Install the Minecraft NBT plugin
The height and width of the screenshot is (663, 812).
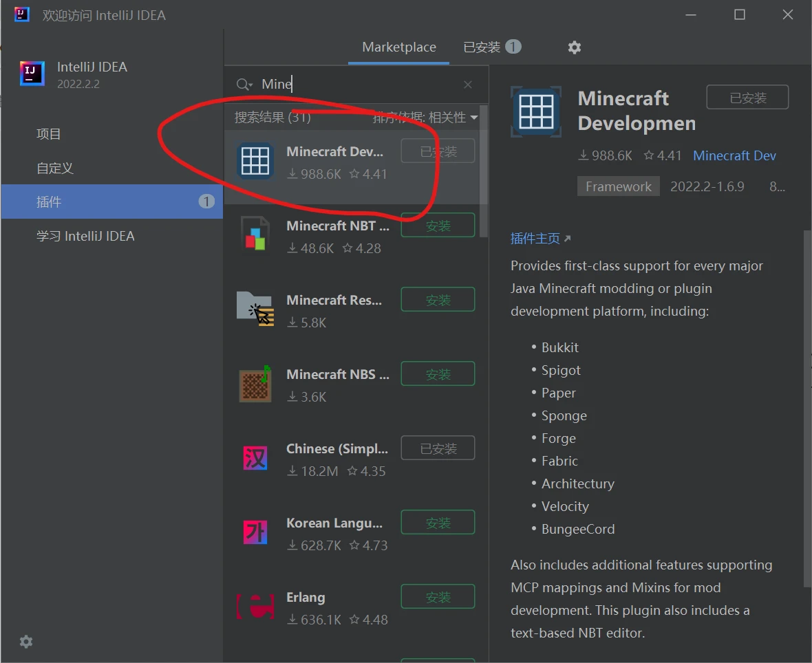coord(438,225)
